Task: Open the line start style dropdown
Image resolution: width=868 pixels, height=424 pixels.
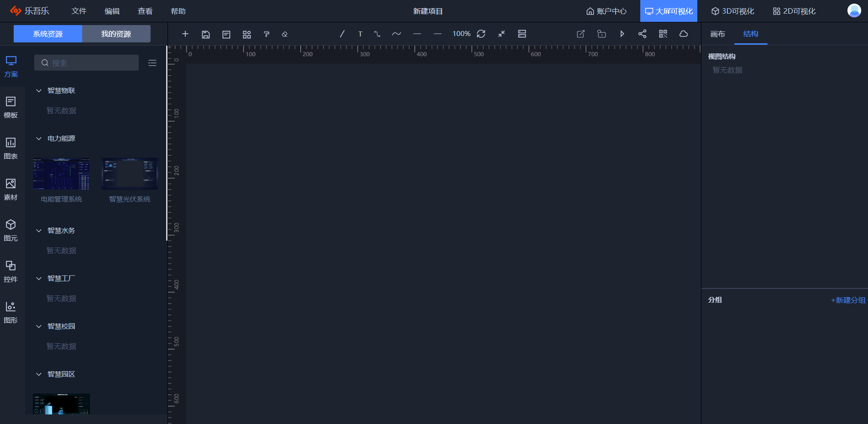Action: pos(417,34)
